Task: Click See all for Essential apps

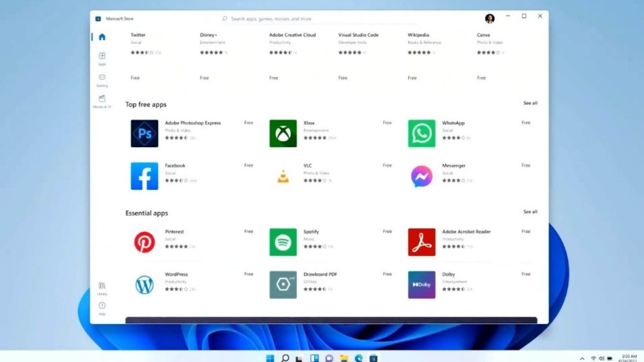Action: click(530, 212)
